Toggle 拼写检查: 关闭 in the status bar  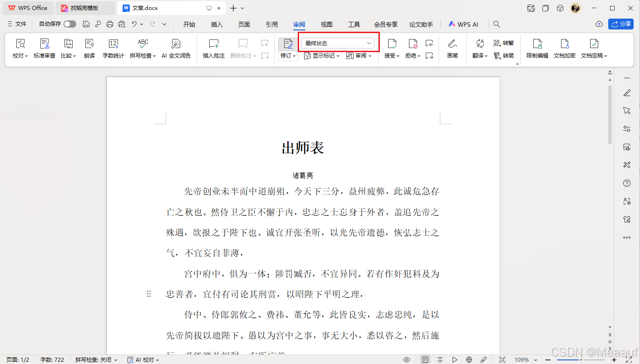[96, 359]
